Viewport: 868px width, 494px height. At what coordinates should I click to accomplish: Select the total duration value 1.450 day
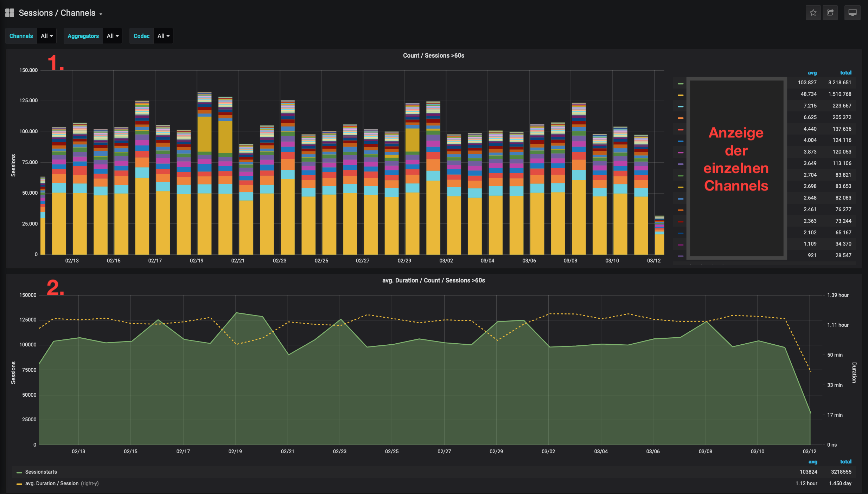point(840,483)
